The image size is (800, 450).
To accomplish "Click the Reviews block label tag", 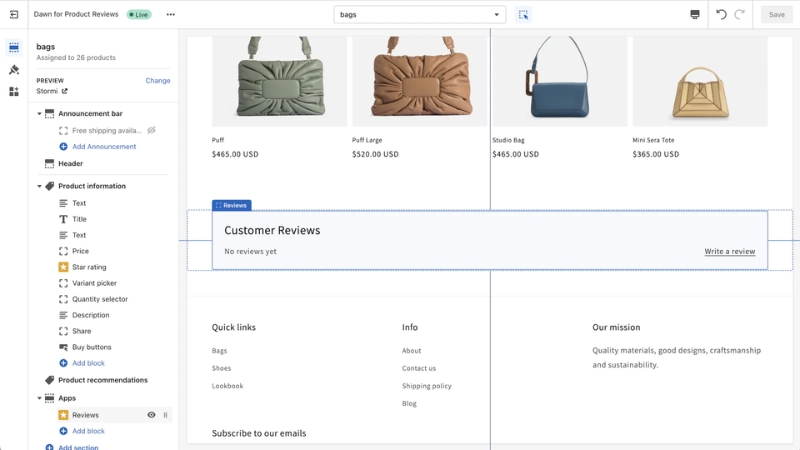I will tap(232, 205).
